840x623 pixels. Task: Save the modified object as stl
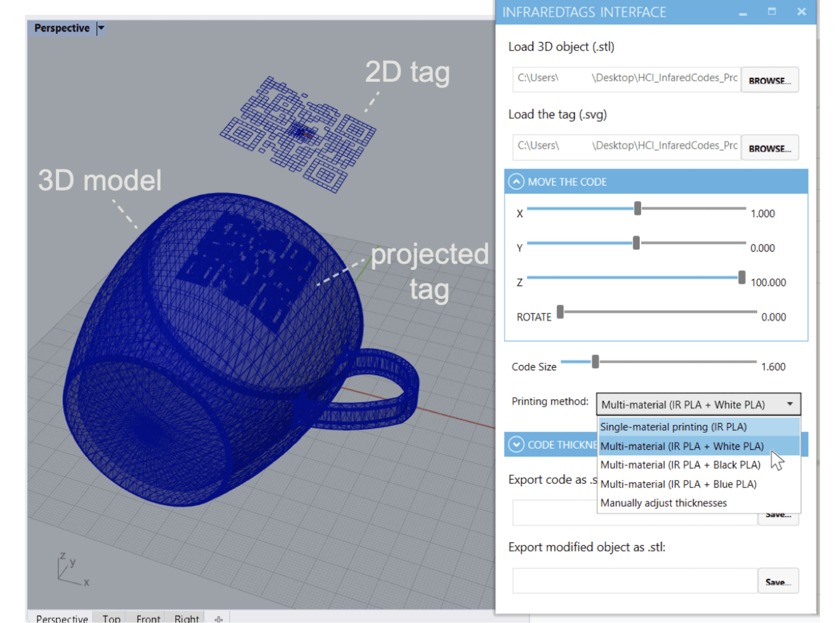pyautogui.click(x=778, y=582)
